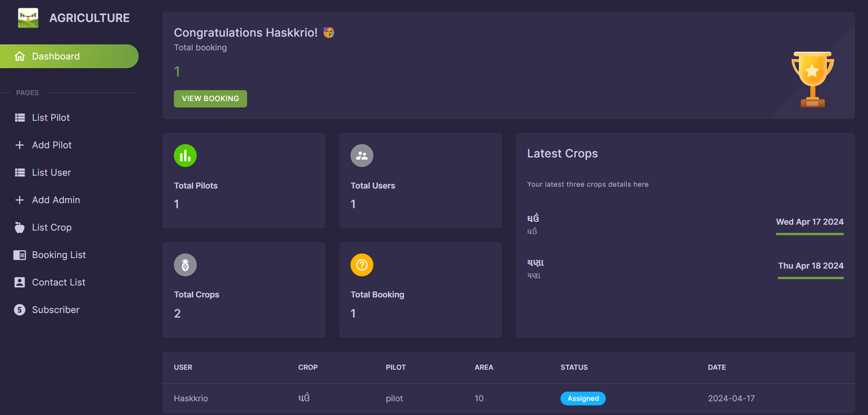Open the Add Pilot page
Screen dimensions: 868x415
[52, 145]
